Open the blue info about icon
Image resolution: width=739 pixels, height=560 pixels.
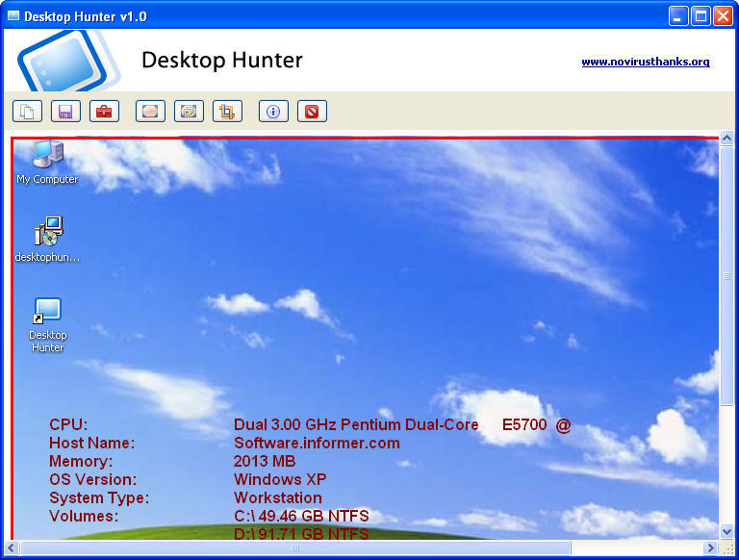[x=273, y=112]
